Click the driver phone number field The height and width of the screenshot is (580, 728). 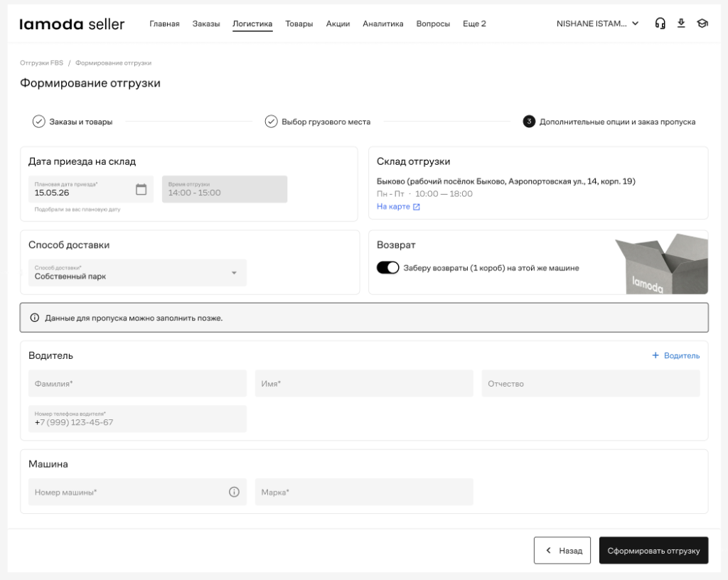click(x=137, y=419)
